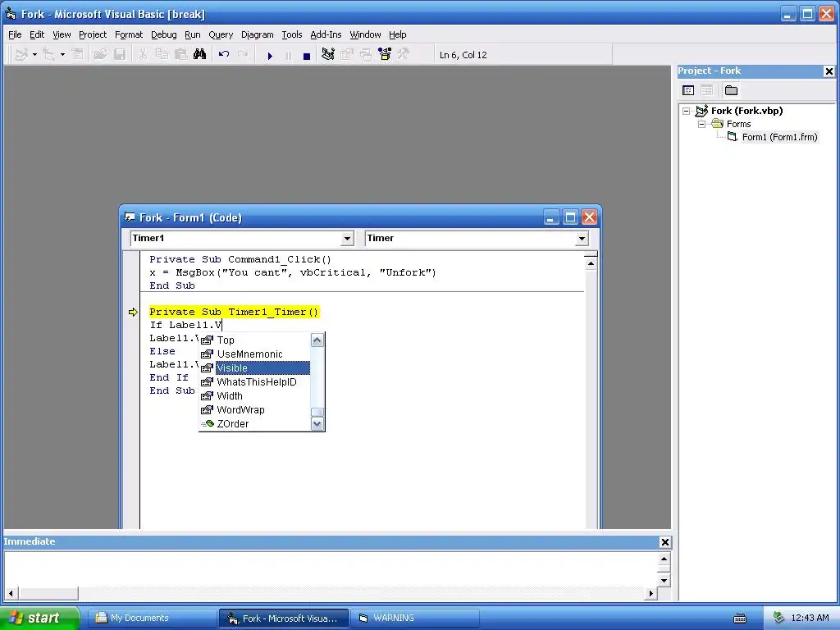
Task: Select the Fork (Fork.vbp) project item
Action: tap(746, 111)
